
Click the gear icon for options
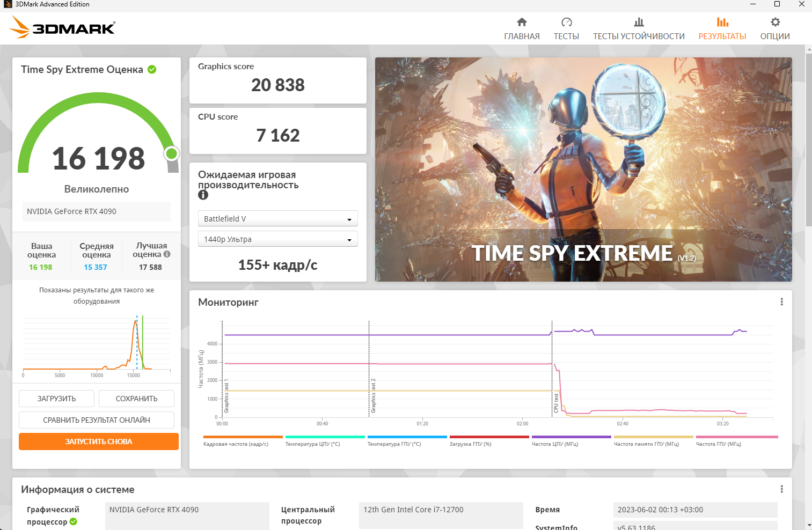pos(775,22)
